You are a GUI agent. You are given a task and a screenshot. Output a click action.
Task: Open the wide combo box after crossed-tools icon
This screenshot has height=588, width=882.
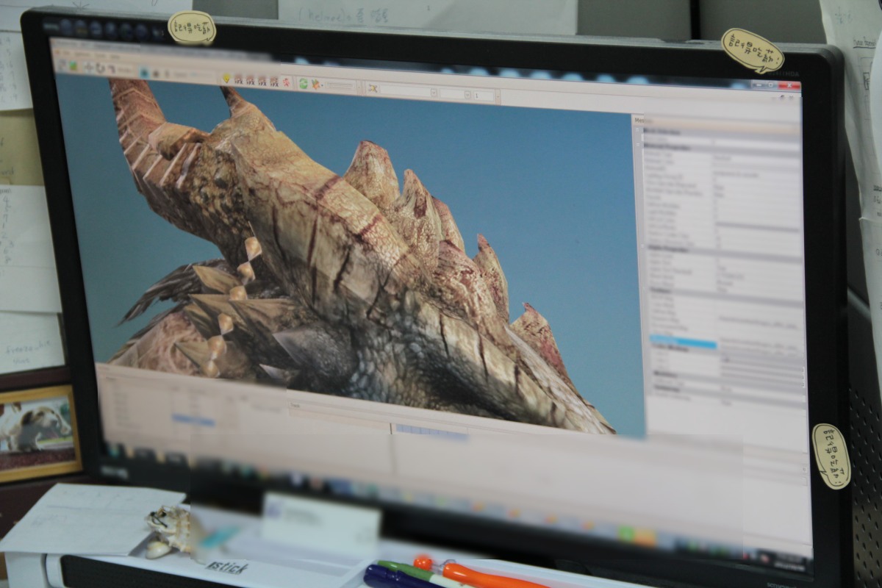[x=408, y=91]
